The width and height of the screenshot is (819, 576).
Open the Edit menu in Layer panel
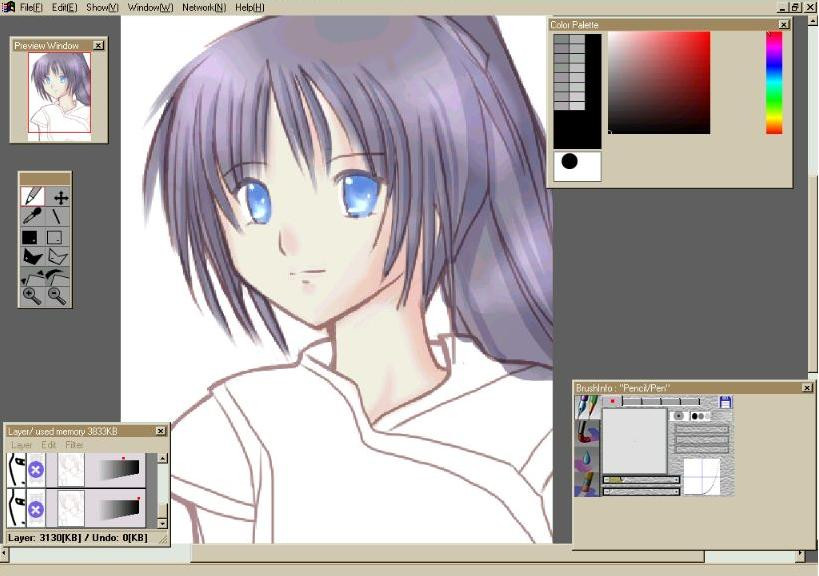(x=49, y=445)
